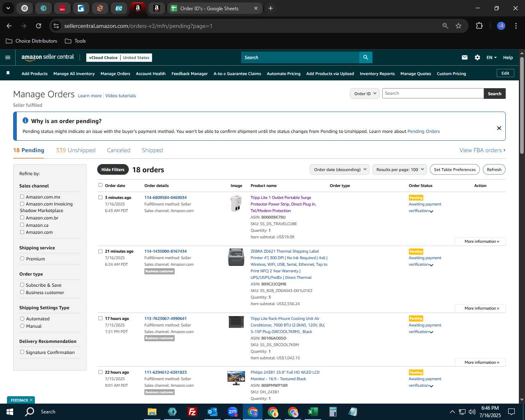Open the Chrome three-dot menu
This screenshot has height=420, width=525.
point(515,26)
